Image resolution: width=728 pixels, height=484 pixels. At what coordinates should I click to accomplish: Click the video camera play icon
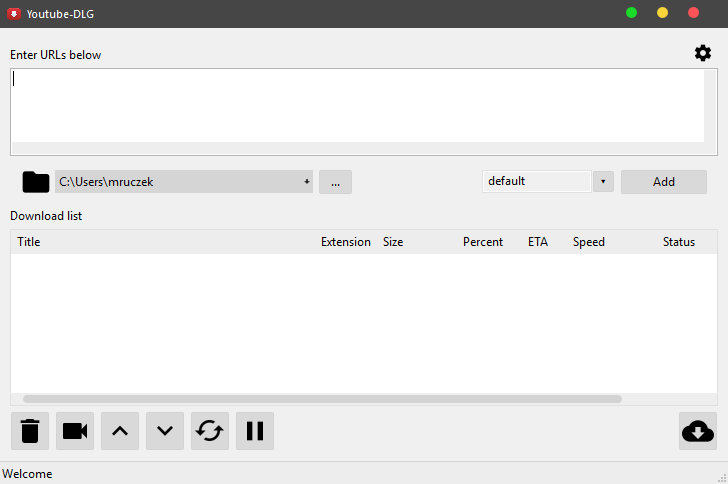(75, 431)
